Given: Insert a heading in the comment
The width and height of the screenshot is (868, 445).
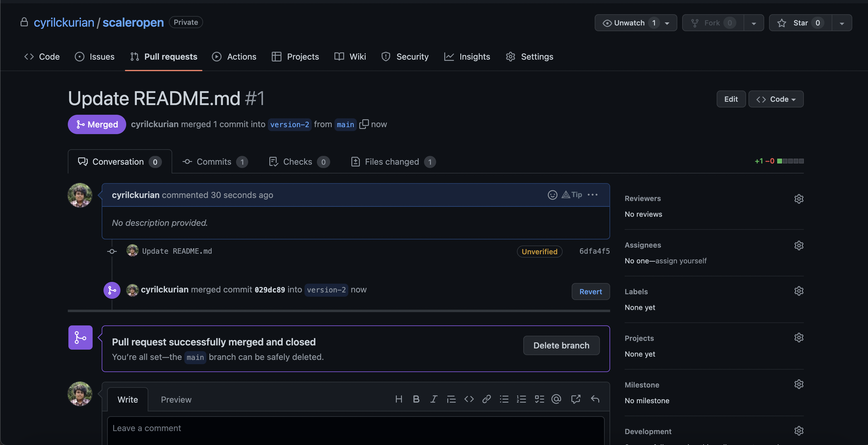Looking at the screenshot, I should [399, 399].
